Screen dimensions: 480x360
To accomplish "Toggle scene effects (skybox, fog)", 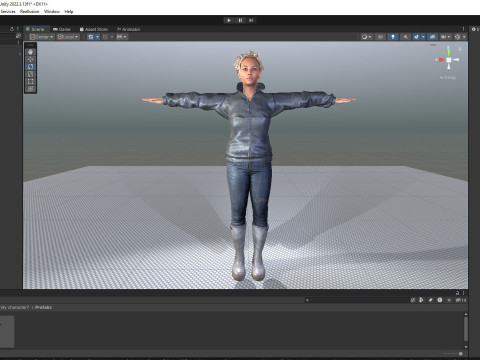I will (416, 37).
